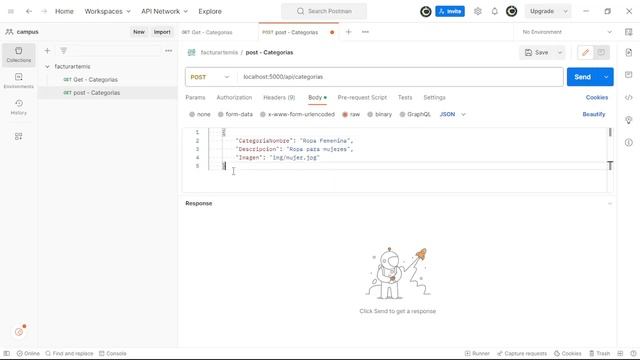This screenshot has width=640, height=360.
Task: Click the environment quick look icon
Action: tap(629, 32)
